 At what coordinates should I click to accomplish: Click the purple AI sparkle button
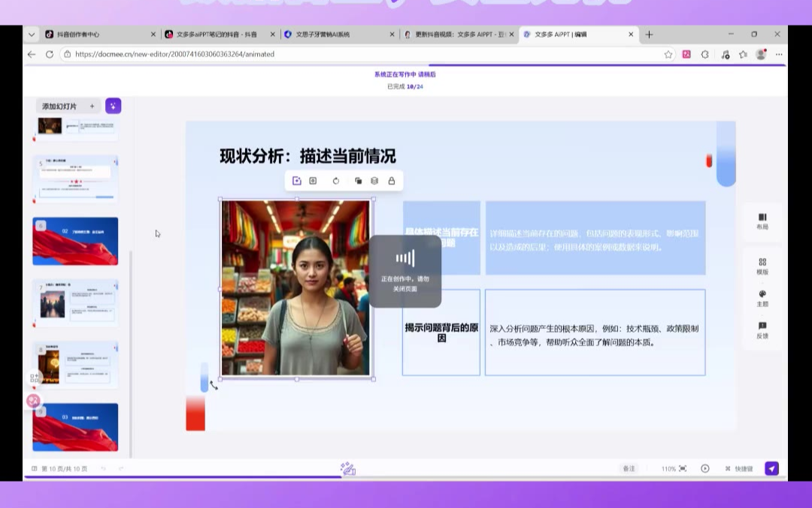113,106
